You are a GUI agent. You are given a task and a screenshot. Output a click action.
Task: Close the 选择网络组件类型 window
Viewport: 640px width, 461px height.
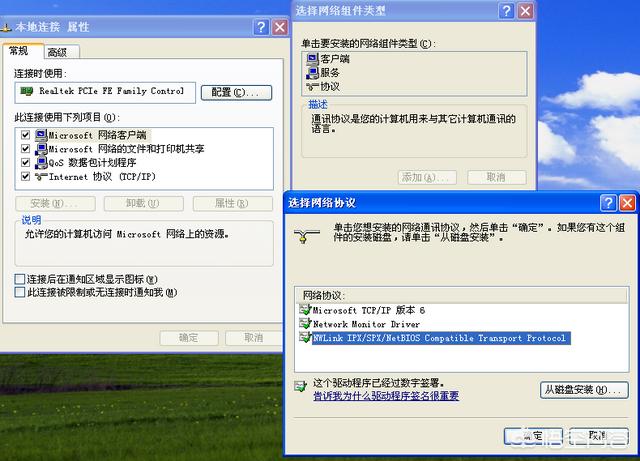click(525, 11)
